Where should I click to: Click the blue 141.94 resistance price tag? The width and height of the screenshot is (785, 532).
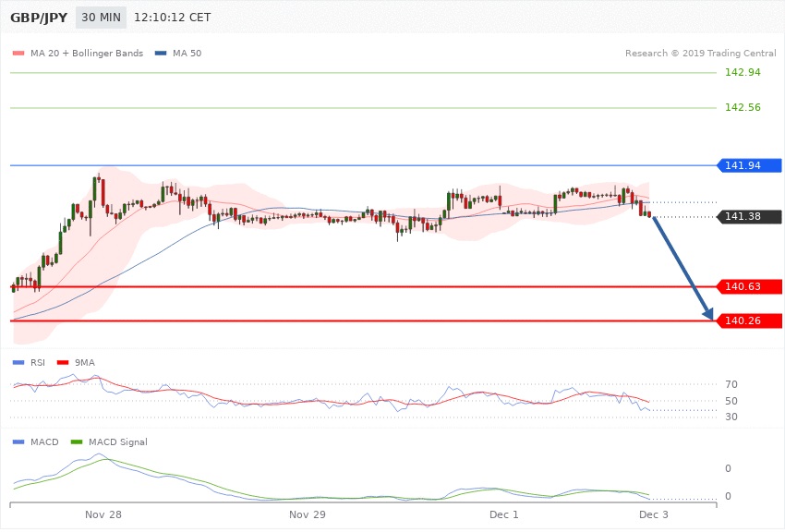[x=748, y=165]
